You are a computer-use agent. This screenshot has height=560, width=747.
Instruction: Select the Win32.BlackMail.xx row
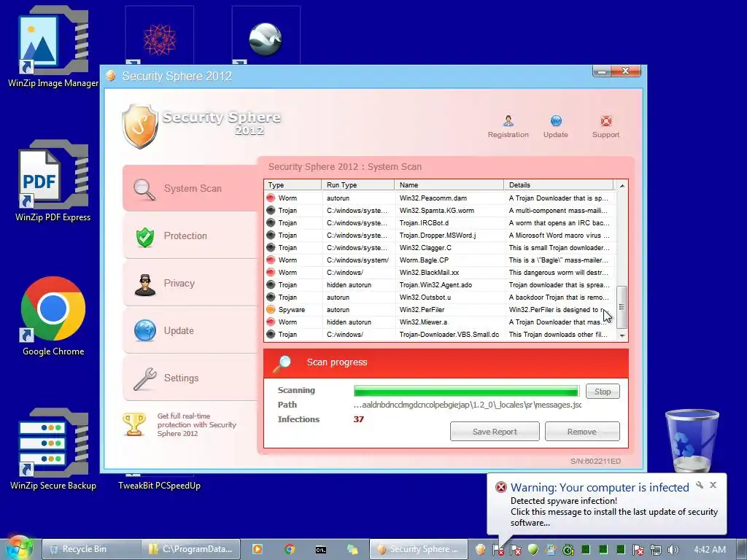(439, 273)
